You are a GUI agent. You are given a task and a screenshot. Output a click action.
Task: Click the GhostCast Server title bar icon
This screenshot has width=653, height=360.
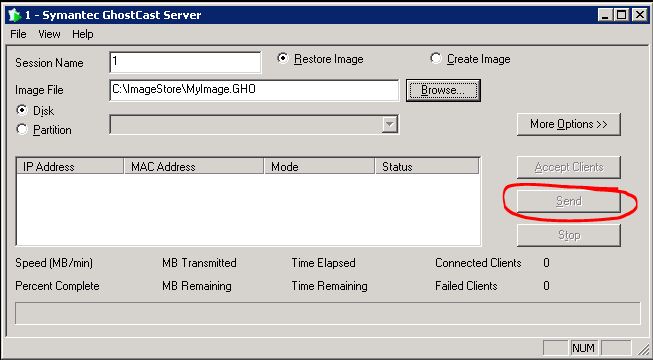coord(15,15)
